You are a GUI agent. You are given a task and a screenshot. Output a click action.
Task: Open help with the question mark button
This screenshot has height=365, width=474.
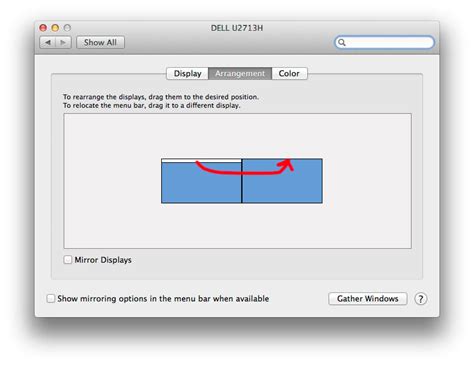[x=421, y=299]
